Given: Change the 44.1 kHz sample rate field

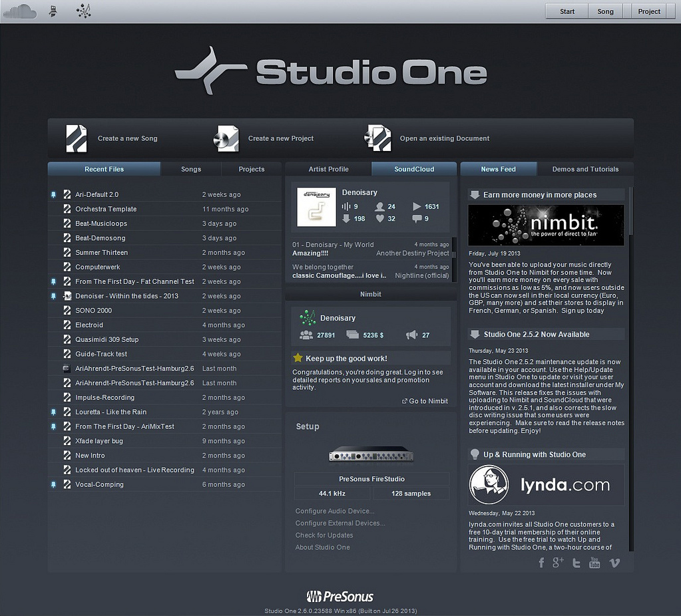Looking at the screenshot, I should coord(332,494).
